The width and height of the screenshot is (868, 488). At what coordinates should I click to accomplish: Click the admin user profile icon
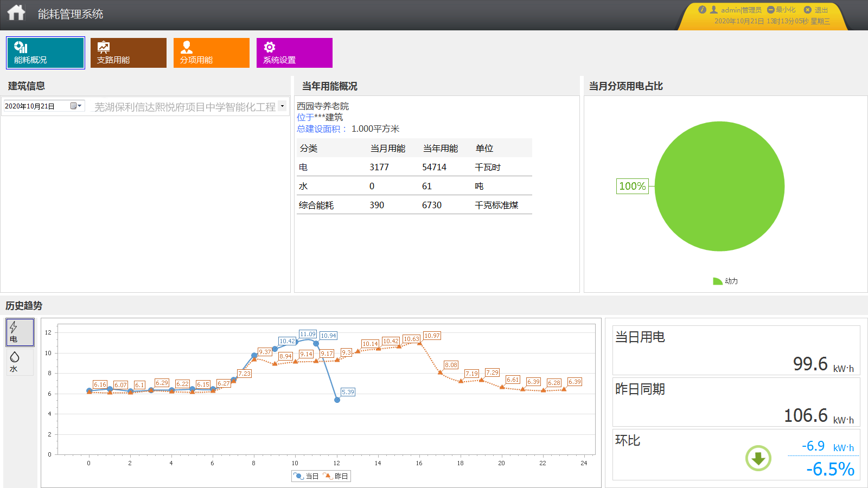coord(714,9)
